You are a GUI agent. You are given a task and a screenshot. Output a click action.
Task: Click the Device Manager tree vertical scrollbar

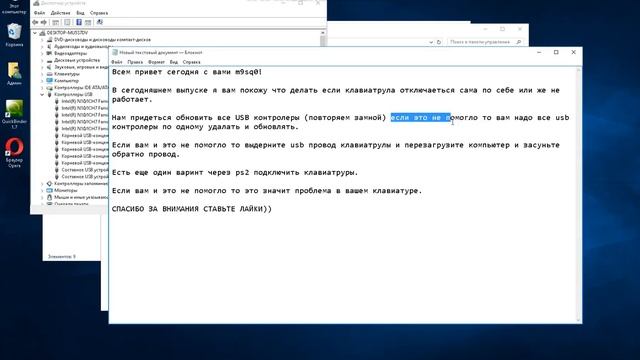click(x=323, y=39)
